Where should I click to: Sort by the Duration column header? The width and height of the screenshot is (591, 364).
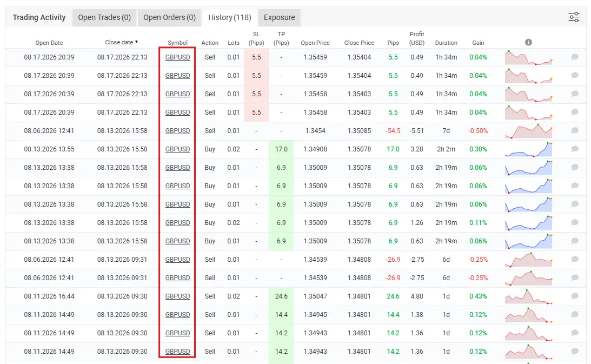point(446,43)
